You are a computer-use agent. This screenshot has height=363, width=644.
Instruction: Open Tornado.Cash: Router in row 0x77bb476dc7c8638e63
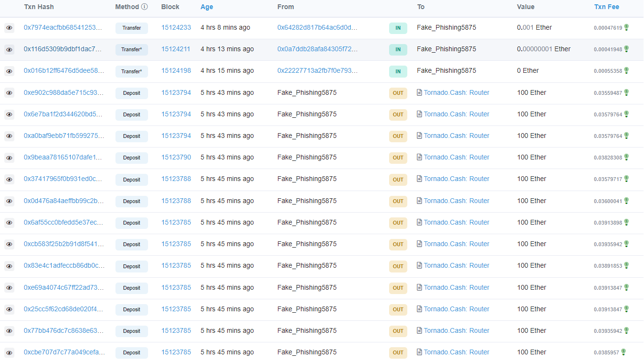(x=457, y=330)
